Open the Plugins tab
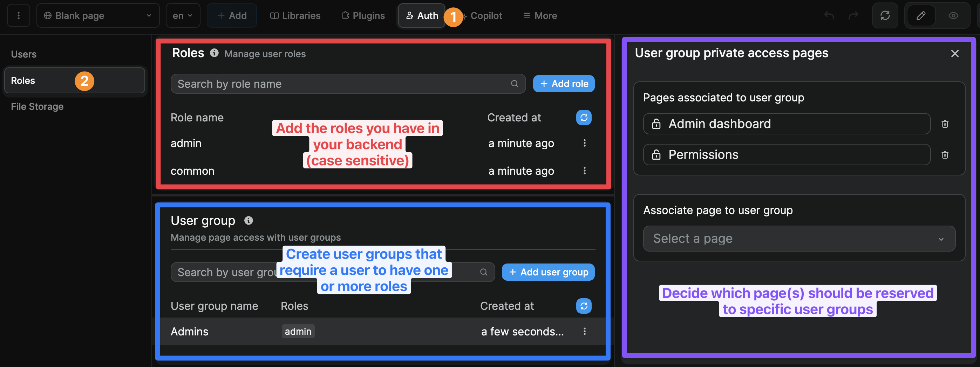The height and width of the screenshot is (367, 980). (363, 15)
